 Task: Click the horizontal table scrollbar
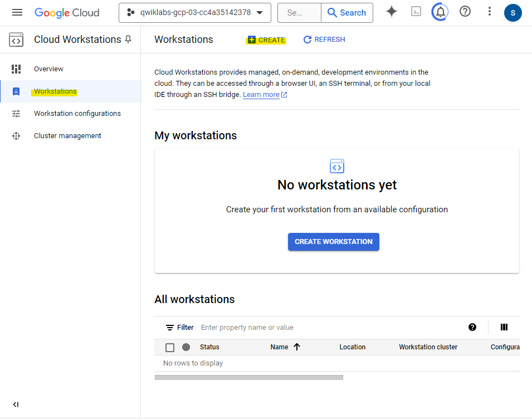(248, 378)
